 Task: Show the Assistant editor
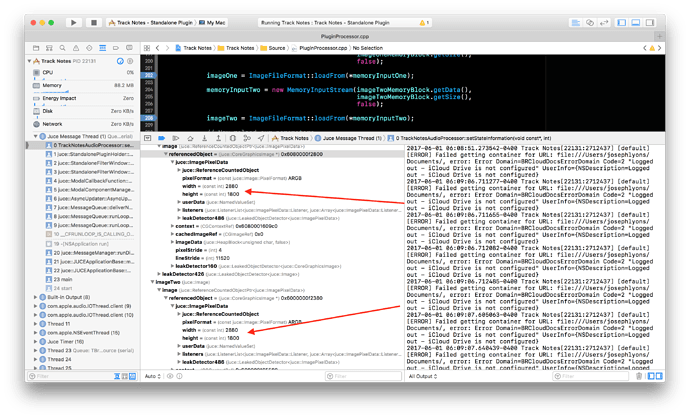(x=590, y=22)
